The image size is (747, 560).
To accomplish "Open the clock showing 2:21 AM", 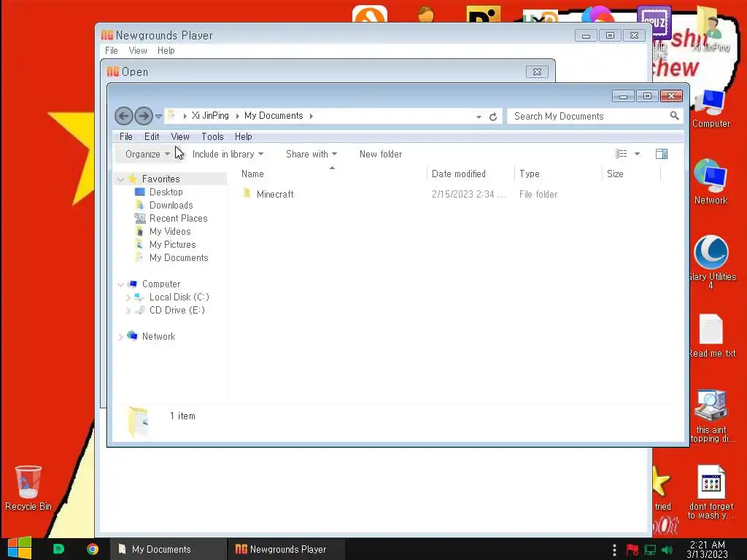I will pos(708,549).
